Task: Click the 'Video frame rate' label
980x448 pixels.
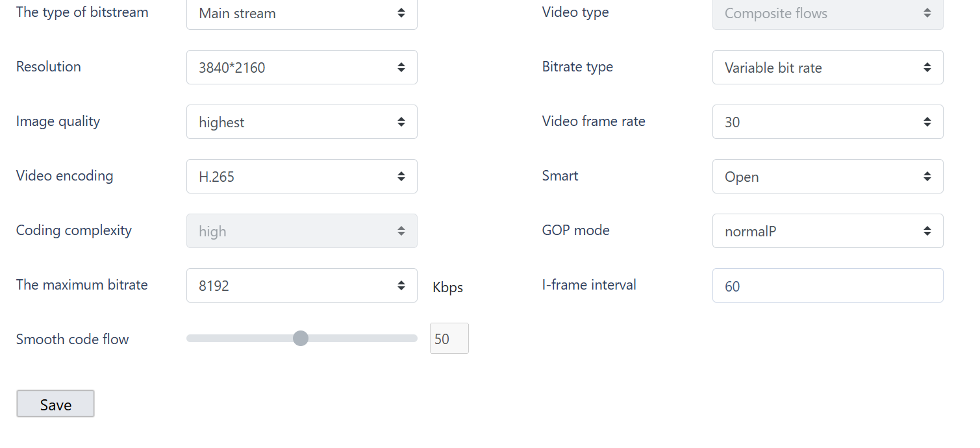Action: [594, 121]
